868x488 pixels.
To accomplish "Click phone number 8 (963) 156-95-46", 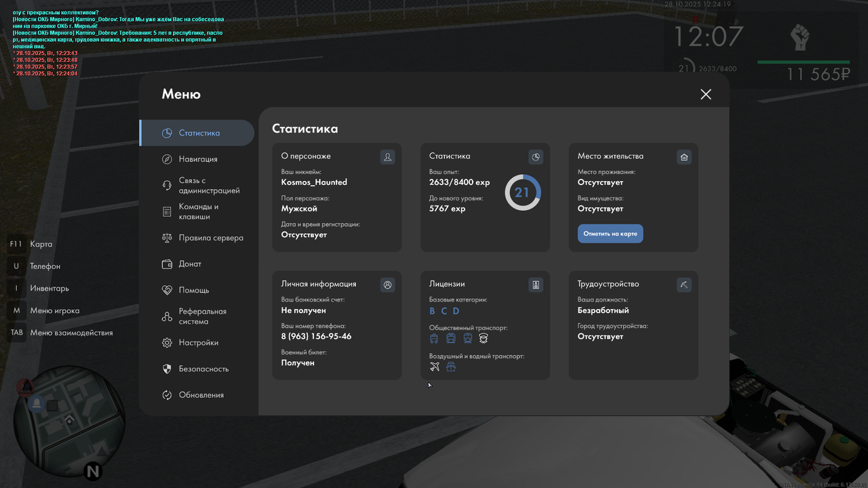I will [x=316, y=336].
